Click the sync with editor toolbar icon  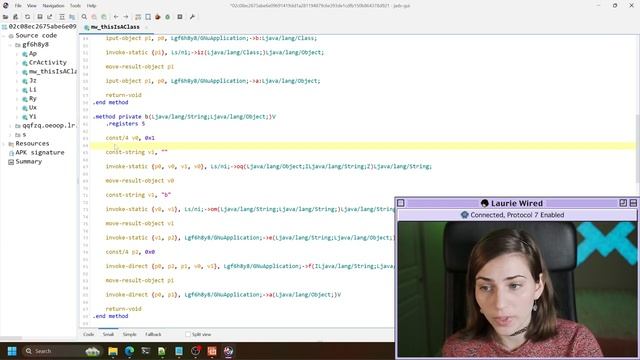tap(62, 17)
